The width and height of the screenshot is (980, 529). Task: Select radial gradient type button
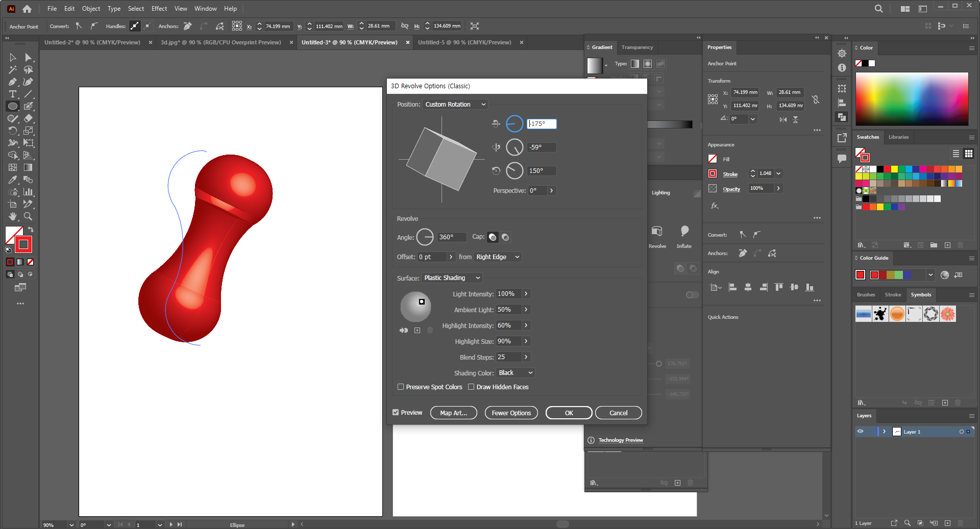[x=647, y=64]
